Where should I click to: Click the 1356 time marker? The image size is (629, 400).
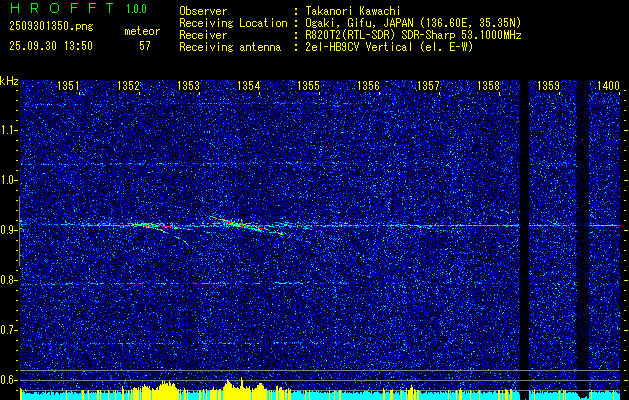click(368, 86)
